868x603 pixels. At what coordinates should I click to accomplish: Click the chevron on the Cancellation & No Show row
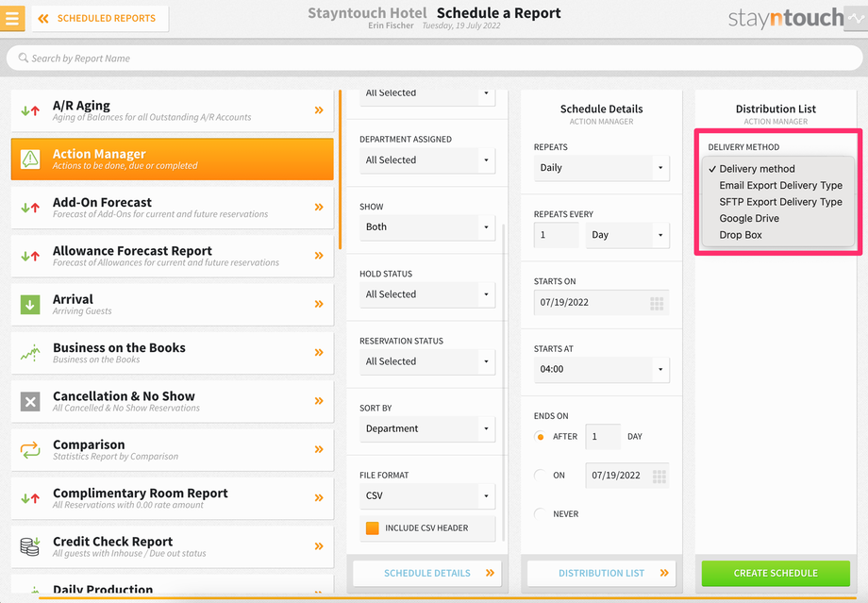[x=319, y=401]
